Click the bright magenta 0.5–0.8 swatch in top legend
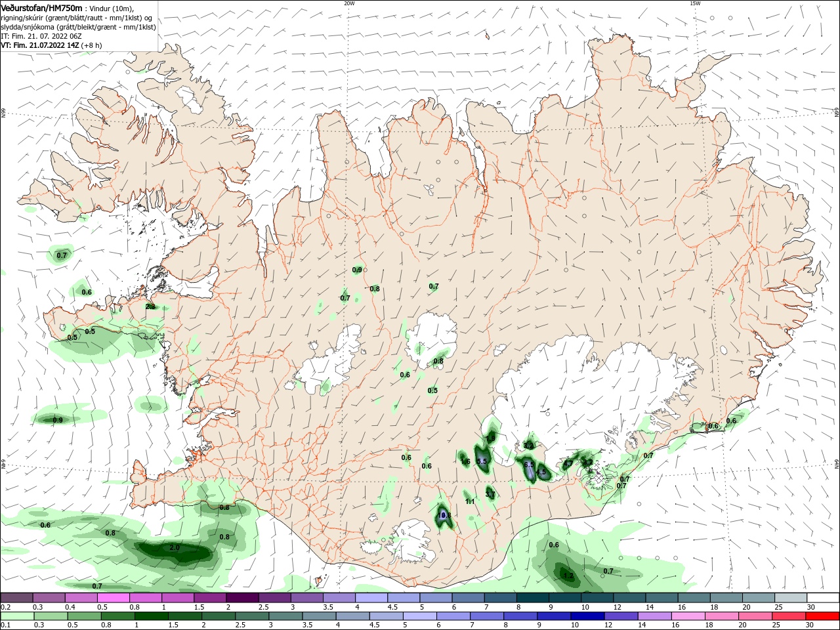 click(x=113, y=598)
